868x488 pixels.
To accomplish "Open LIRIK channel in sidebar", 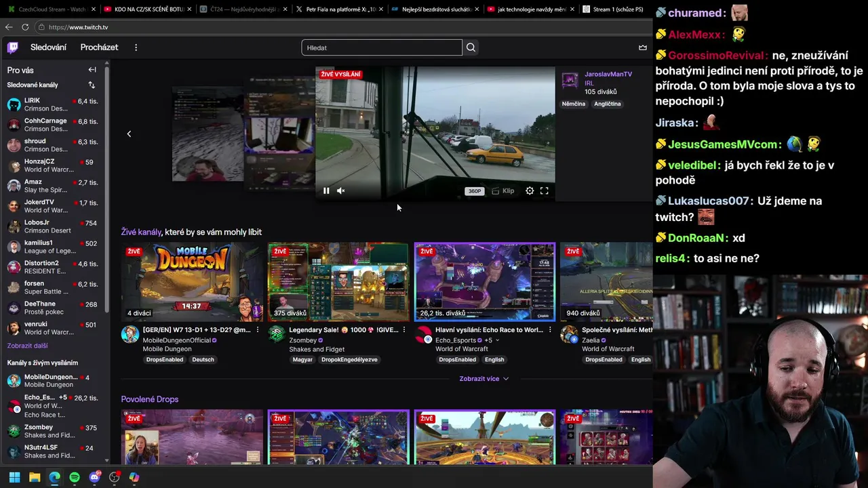I will (54, 104).
